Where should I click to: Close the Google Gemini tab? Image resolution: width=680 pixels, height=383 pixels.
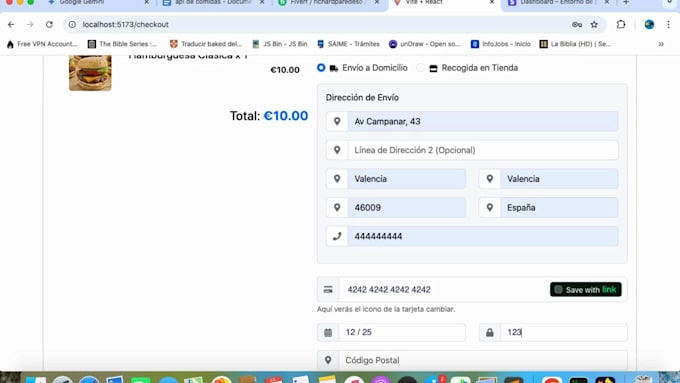click(x=146, y=2)
